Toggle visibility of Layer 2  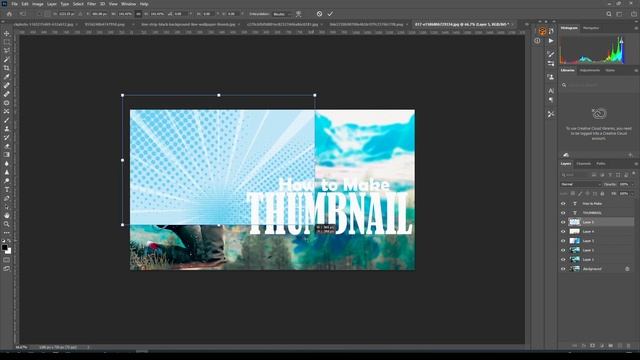pos(563,250)
